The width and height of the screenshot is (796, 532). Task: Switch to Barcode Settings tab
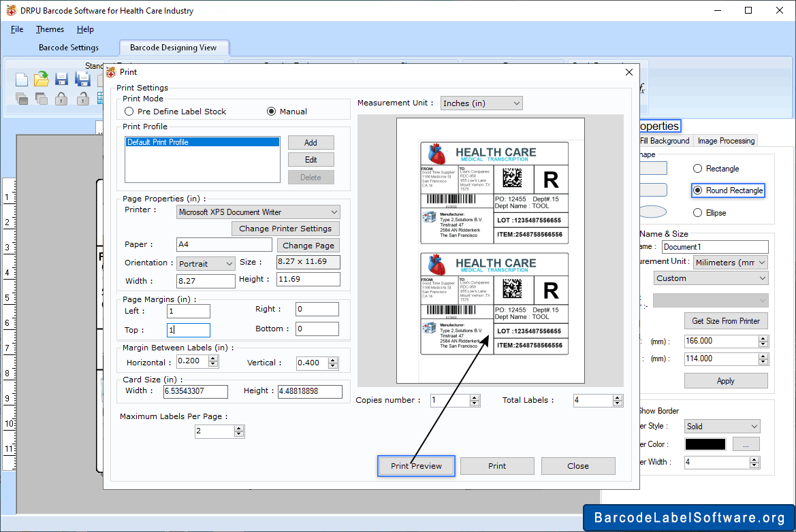69,48
